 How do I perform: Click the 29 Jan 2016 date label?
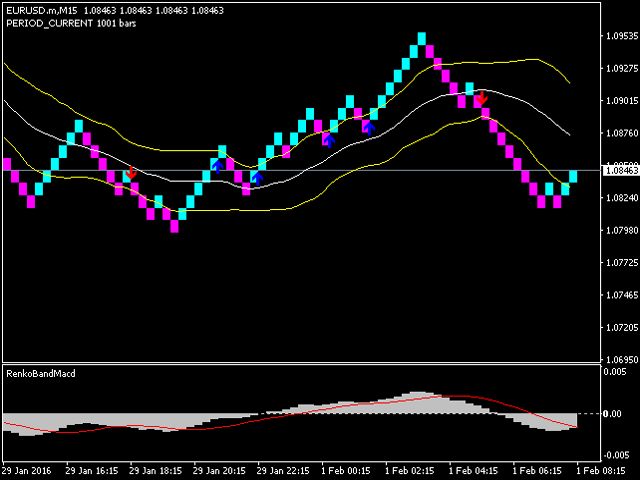pos(27,469)
